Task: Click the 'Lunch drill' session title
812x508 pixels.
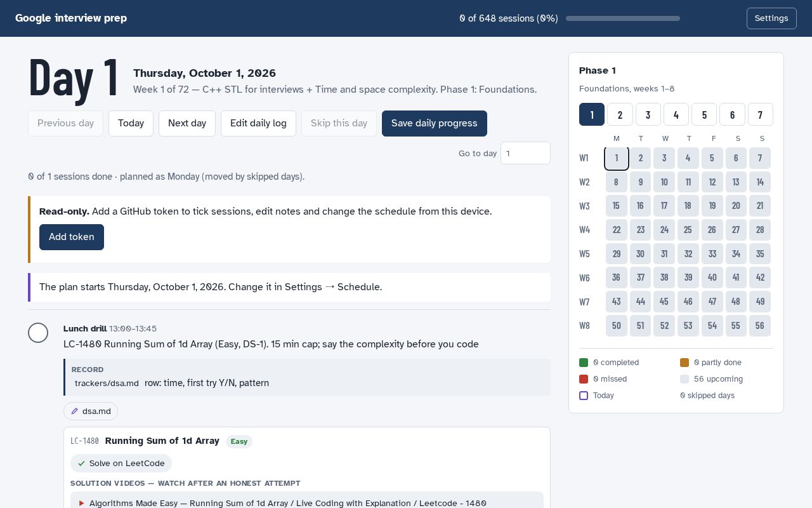Action: tap(85, 329)
